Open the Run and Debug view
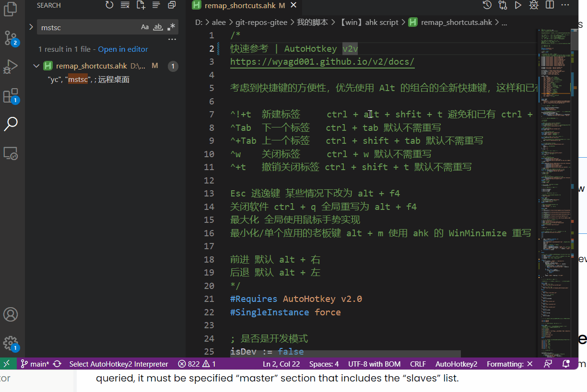 (11, 67)
